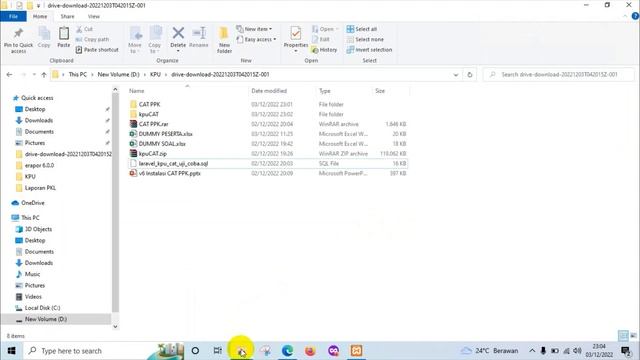
Task: Switch to the View tab
Action: [93, 16]
